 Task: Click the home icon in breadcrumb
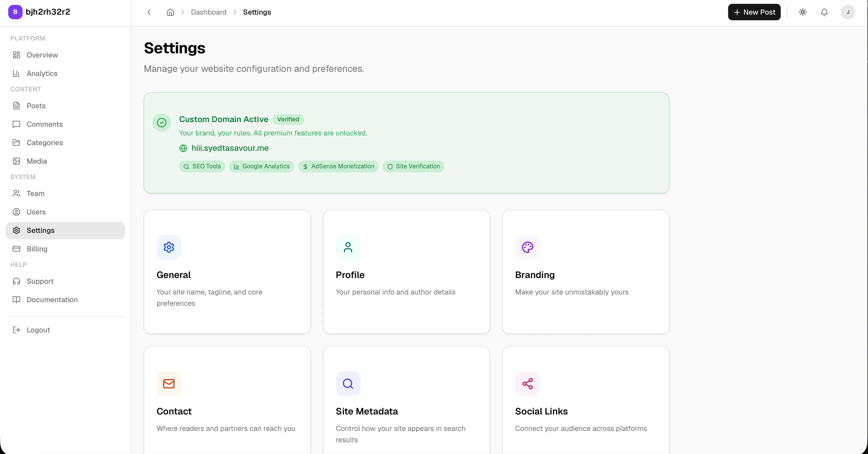point(170,12)
